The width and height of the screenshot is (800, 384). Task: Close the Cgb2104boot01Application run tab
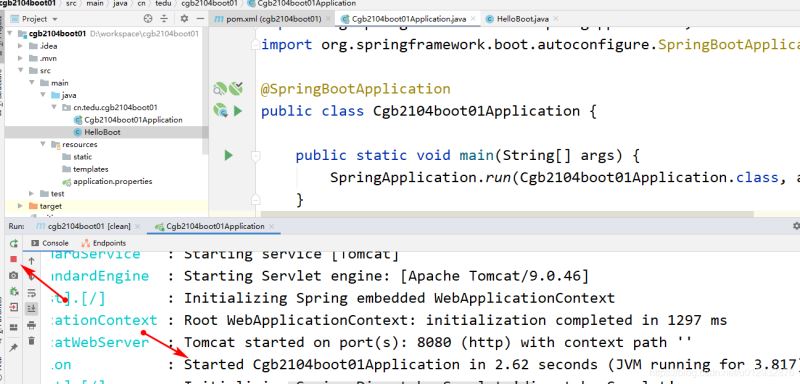[x=271, y=226]
